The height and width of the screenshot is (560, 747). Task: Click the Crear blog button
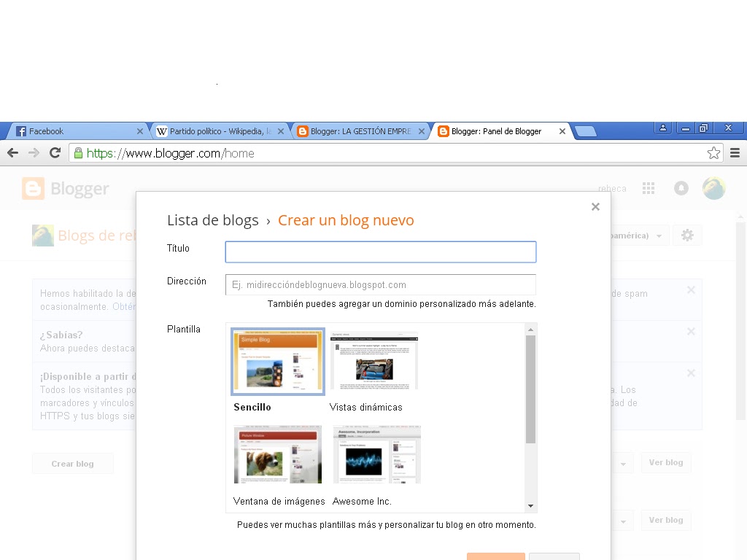(x=72, y=464)
